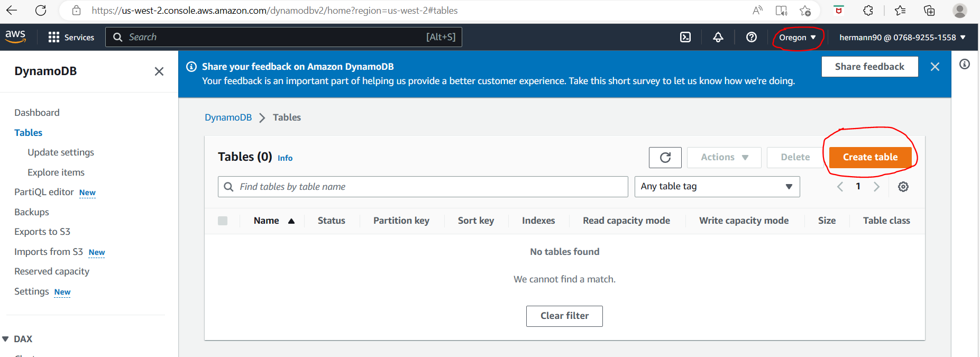This screenshot has height=357, width=980.
Task: Open PartiQL editor in sidebar
Action: 44,192
